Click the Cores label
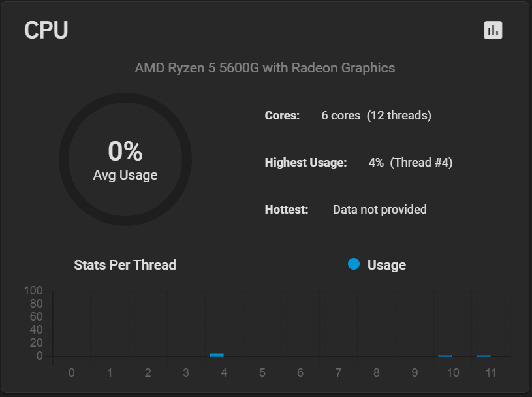 [282, 116]
